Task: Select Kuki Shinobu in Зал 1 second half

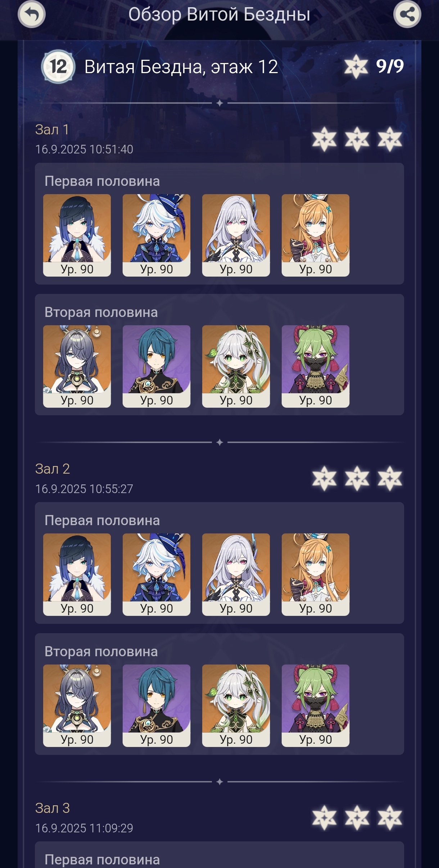Action: click(316, 366)
